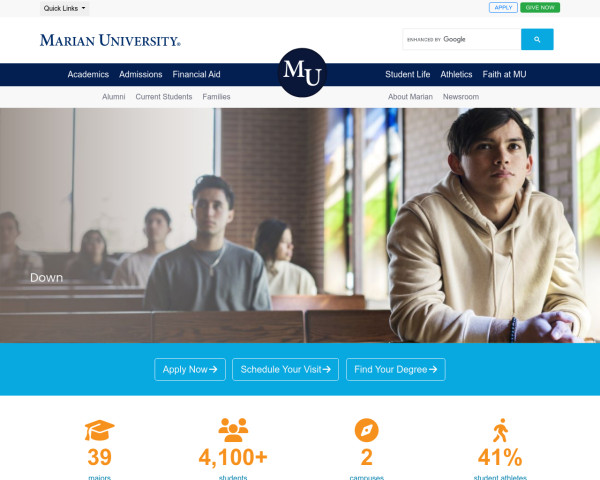Select the Schedule Your Visit button
Image resolution: width=600 pixels, height=480 pixels.
point(285,369)
